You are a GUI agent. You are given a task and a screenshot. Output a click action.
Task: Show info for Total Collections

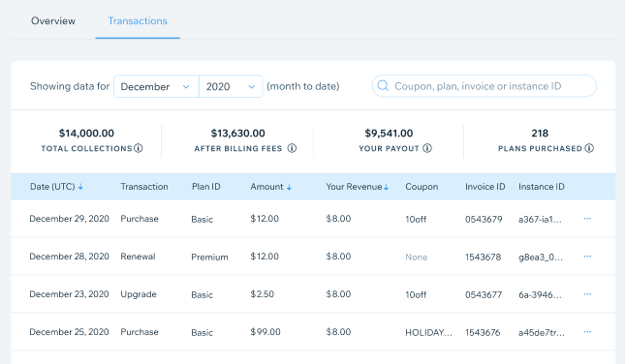pyautogui.click(x=139, y=148)
